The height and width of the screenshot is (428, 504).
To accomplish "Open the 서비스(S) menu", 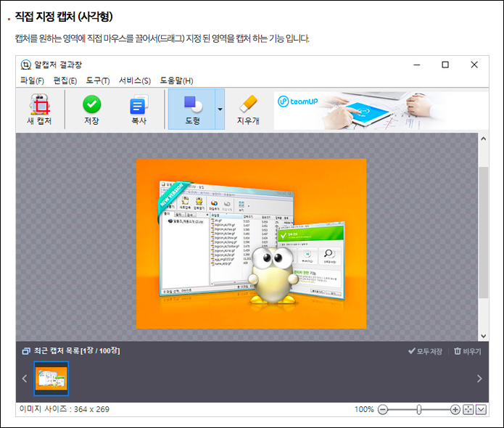I will tap(135, 81).
